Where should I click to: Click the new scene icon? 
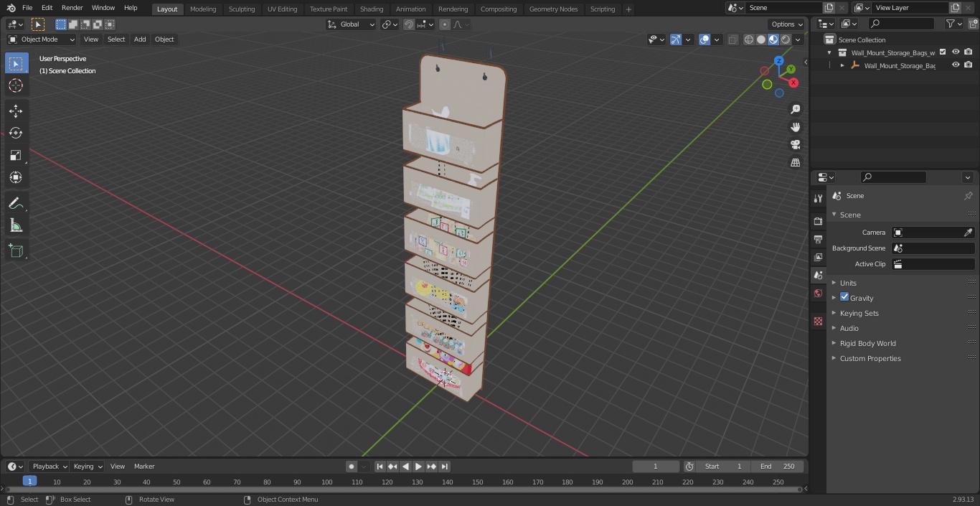829,8
